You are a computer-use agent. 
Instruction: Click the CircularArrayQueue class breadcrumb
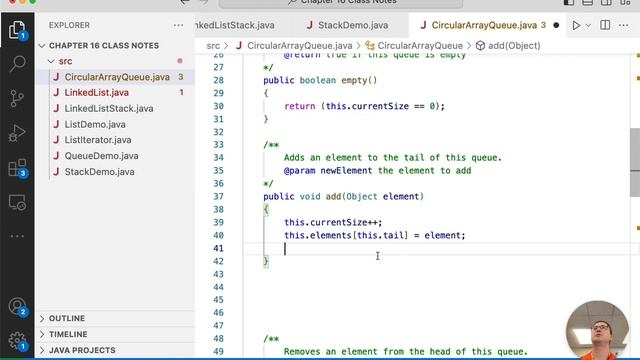click(x=420, y=46)
